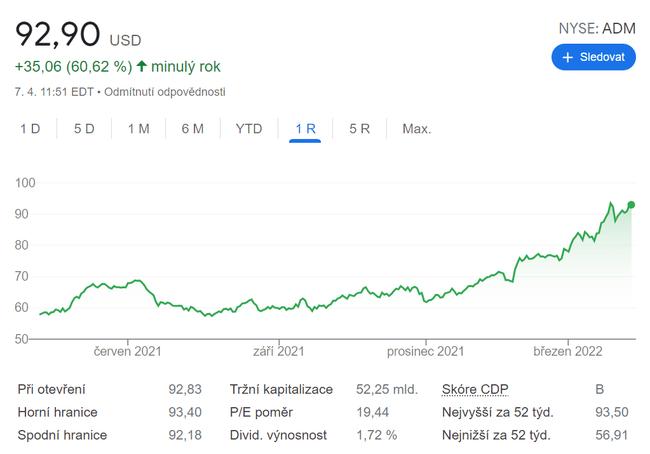Click the Tržní kapitalizace label

pyautogui.click(x=281, y=388)
